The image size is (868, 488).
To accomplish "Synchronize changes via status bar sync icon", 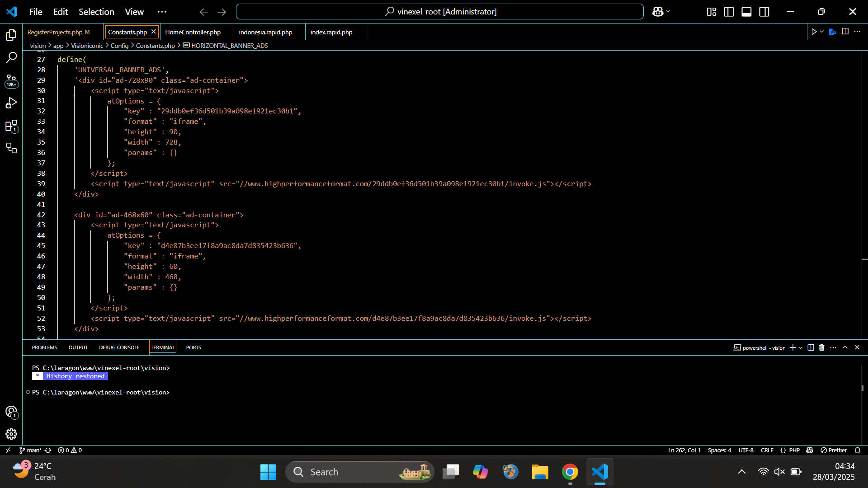I will [48, 450].
